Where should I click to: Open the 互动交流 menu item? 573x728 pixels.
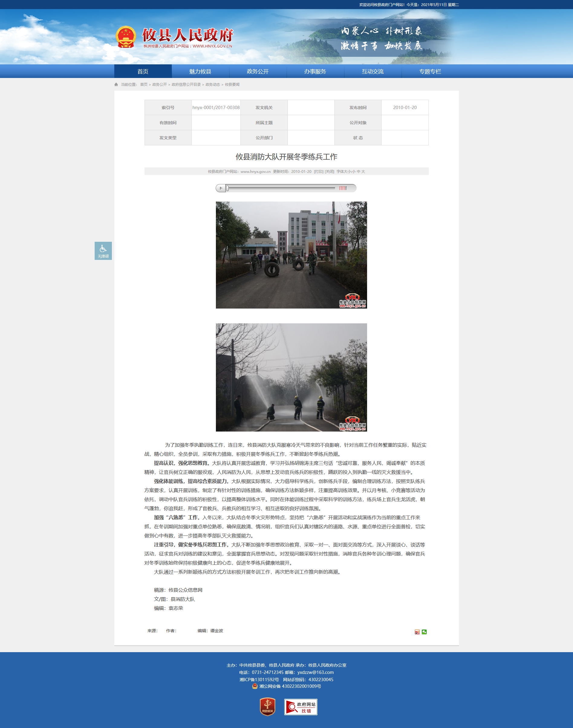373,71
